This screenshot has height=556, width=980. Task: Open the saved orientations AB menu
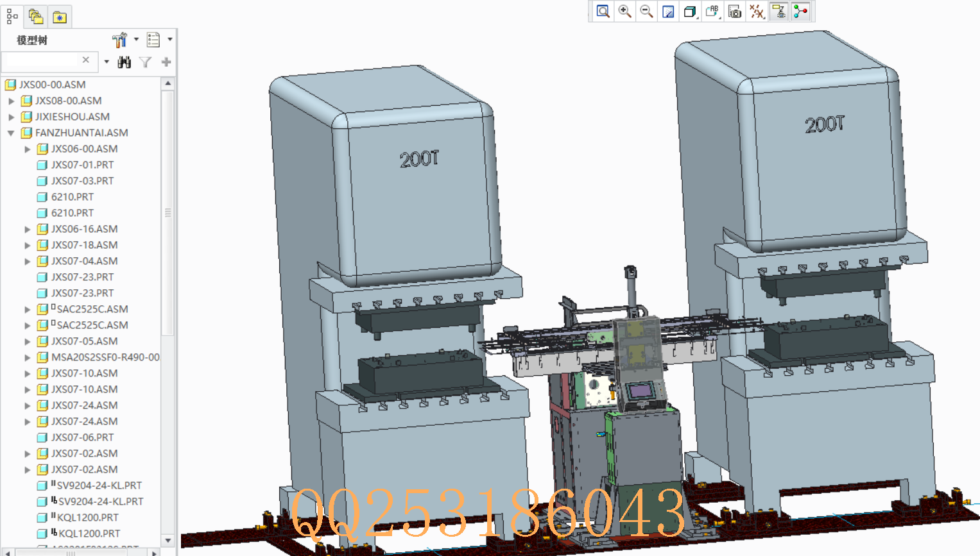pos(712,12)
